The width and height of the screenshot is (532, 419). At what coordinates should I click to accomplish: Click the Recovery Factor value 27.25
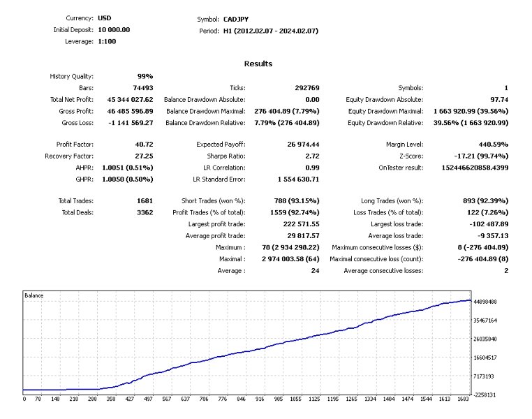click(x=145, y=156)
